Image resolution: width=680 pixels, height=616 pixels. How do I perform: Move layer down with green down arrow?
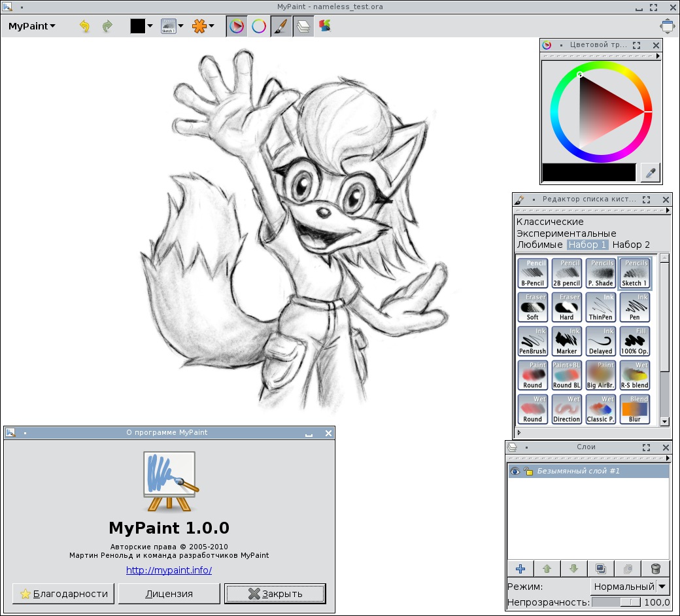(574, 568)
